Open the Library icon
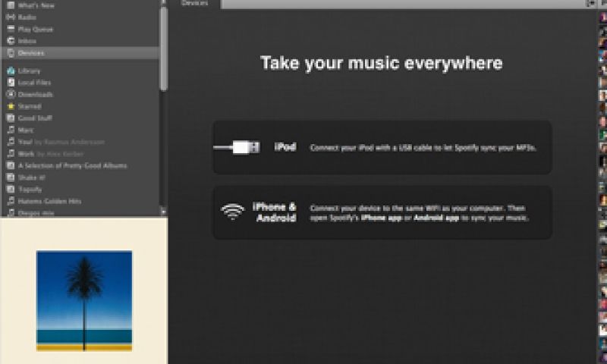Viewport: 607px width, 364px height. coord(11,71)
